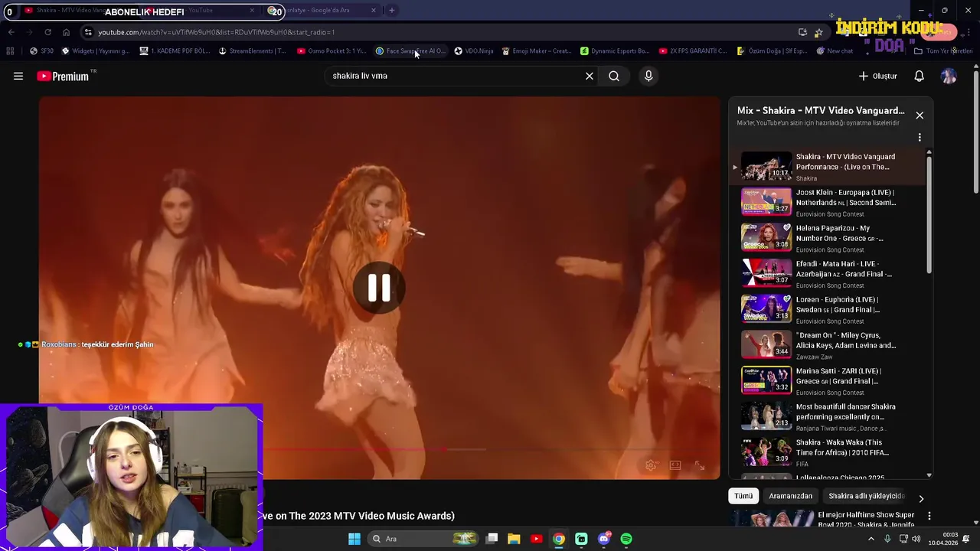Show hidden system tray icons chevron
Viewport: 980px width, 551px height.
tap(871, 539)
